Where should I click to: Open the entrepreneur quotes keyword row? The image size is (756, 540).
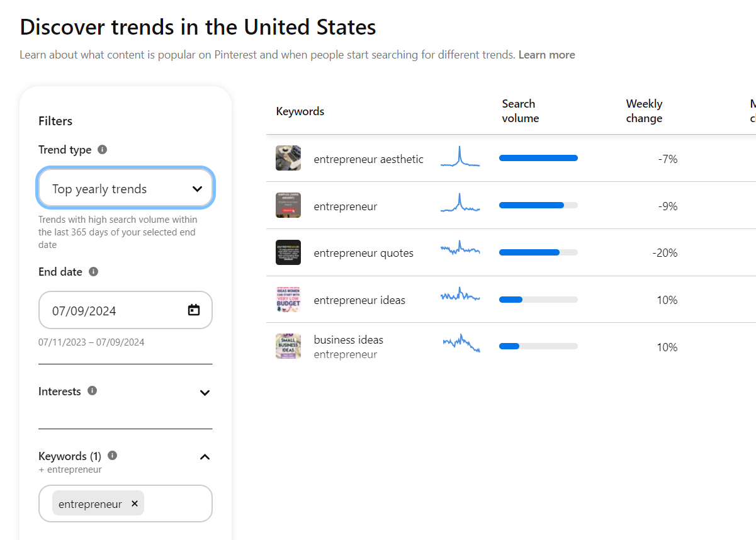pos(363,253)
